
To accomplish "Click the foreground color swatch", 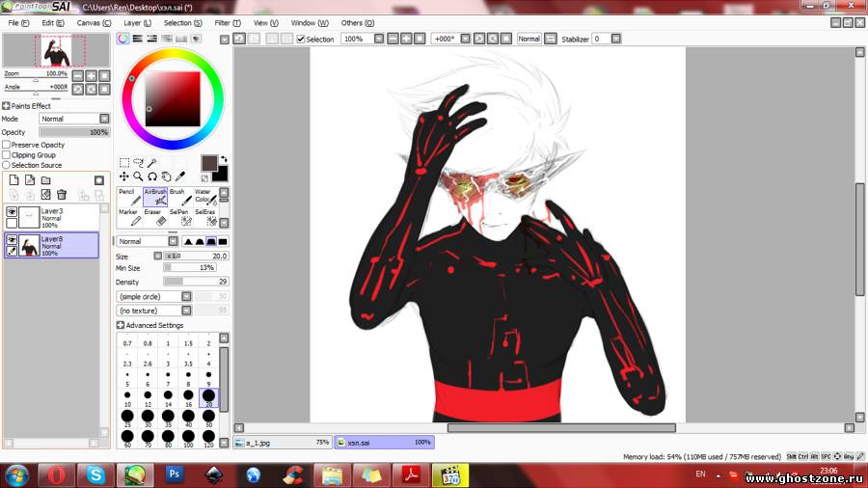I will tap(209, 163).
